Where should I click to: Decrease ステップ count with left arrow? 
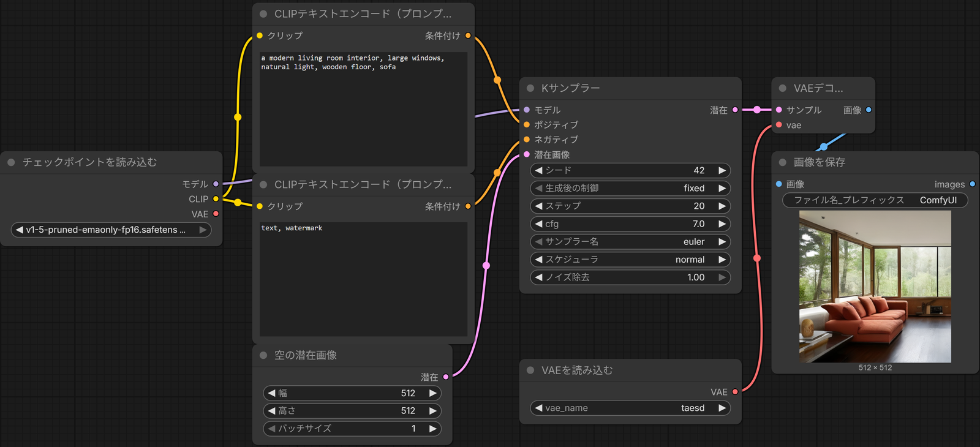click(539, 206)
